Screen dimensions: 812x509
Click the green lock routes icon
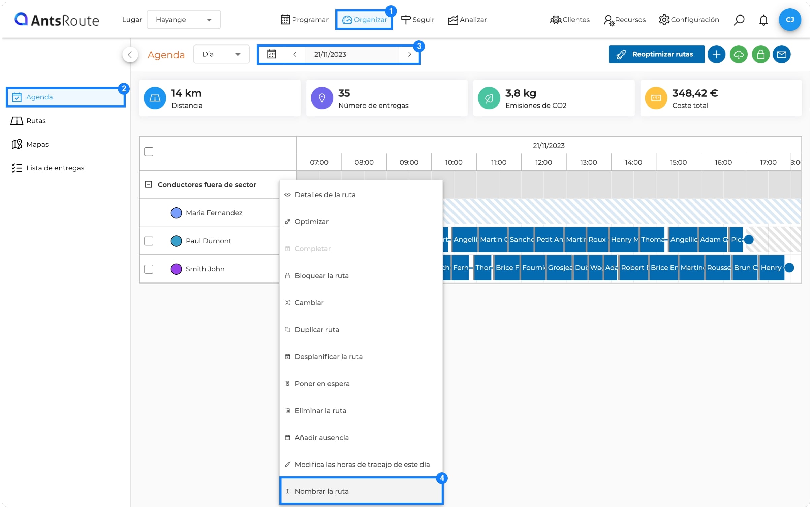tap(760, 54)
